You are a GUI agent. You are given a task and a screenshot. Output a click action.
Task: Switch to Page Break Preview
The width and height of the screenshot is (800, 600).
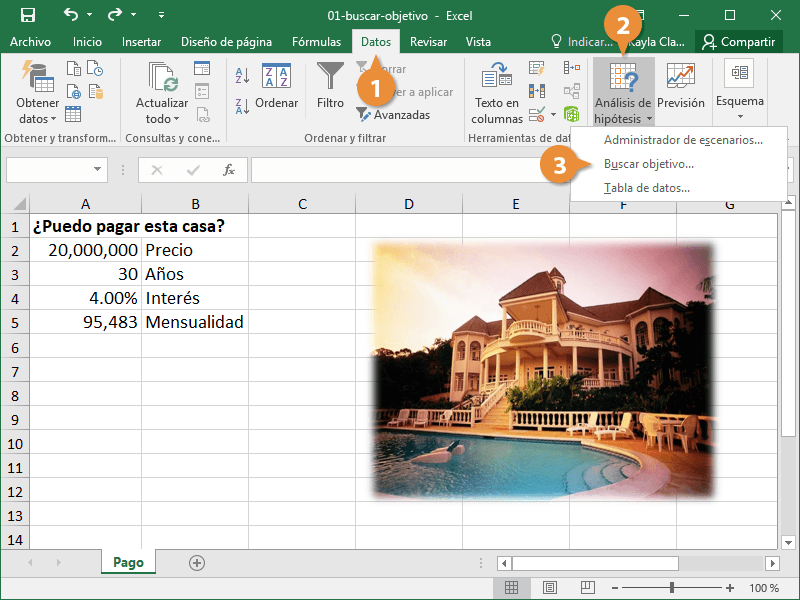coord(587,588)
